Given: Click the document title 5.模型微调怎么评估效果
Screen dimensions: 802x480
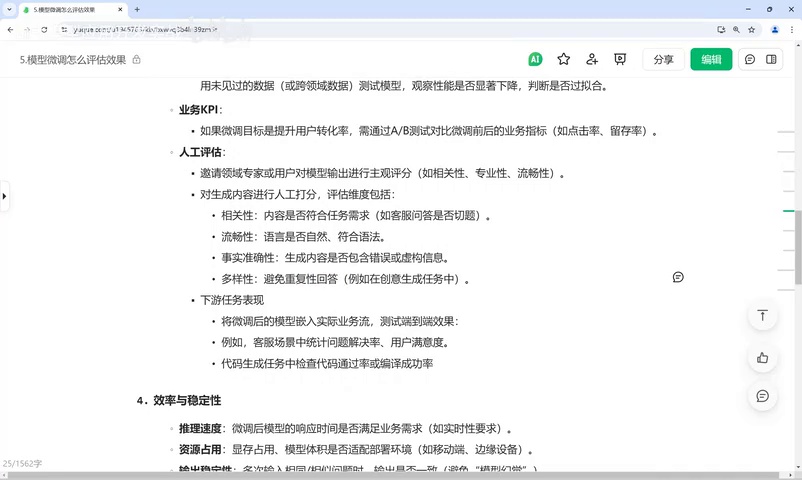Looking at the screenshot, I should tap(73, 60).
